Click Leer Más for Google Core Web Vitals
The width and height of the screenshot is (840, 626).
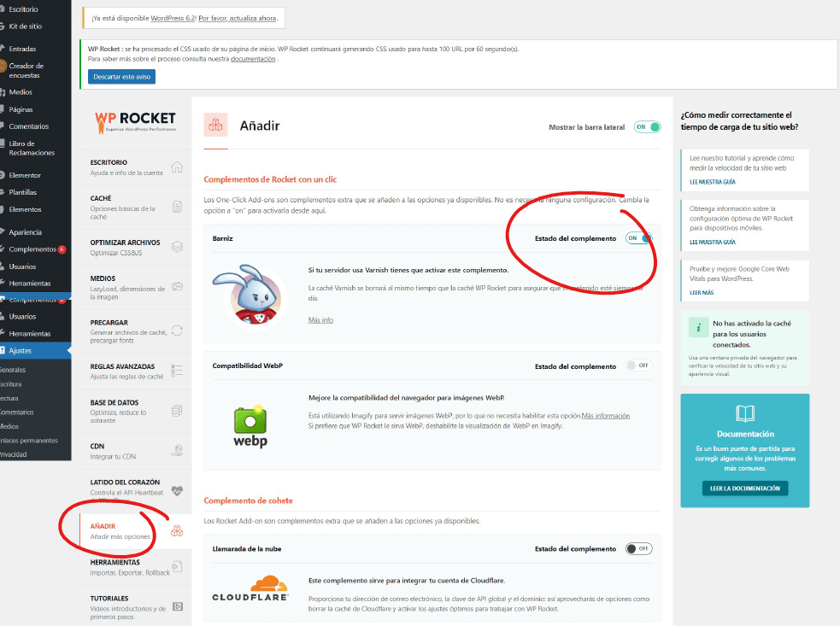tap(702, 292)
